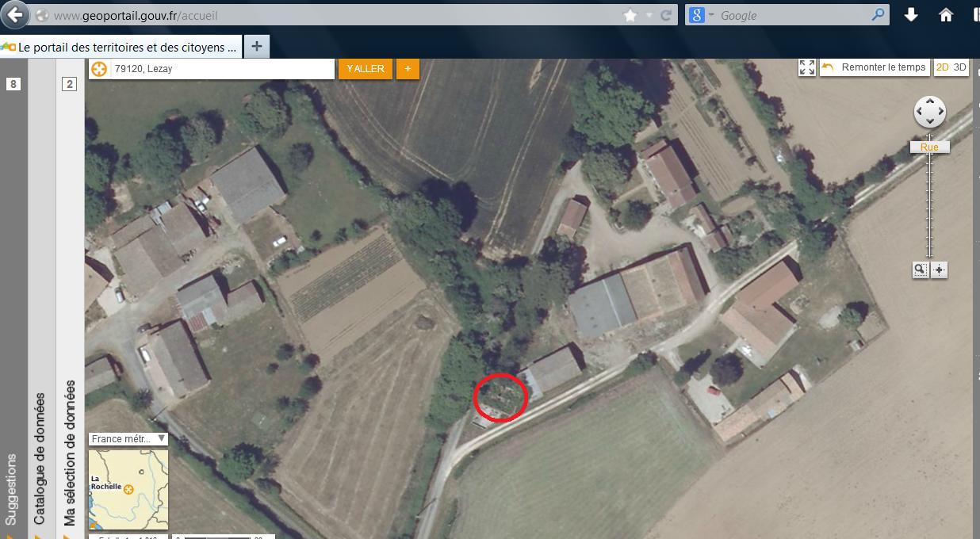This screenshot has height=539, width=980.
Task: Open the Suggestions side panel
Action: click(x=12, y=489)
